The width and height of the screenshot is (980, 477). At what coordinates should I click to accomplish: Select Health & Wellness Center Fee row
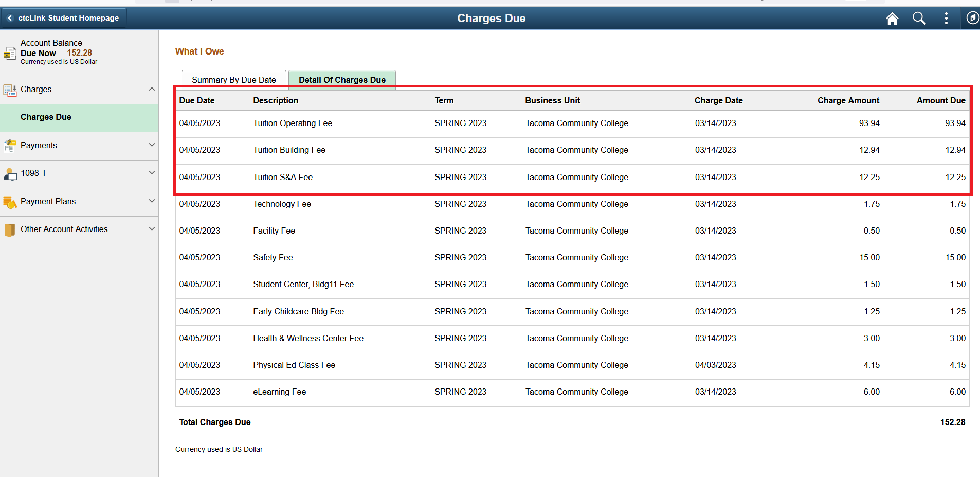(572, 339)
